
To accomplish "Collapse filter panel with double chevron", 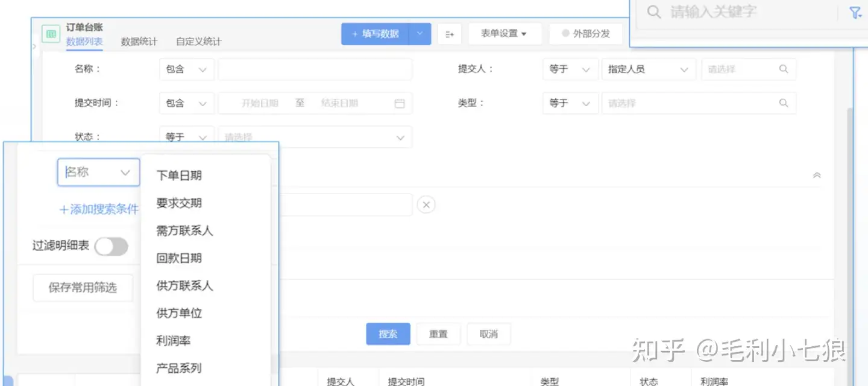I will point(817,176).
